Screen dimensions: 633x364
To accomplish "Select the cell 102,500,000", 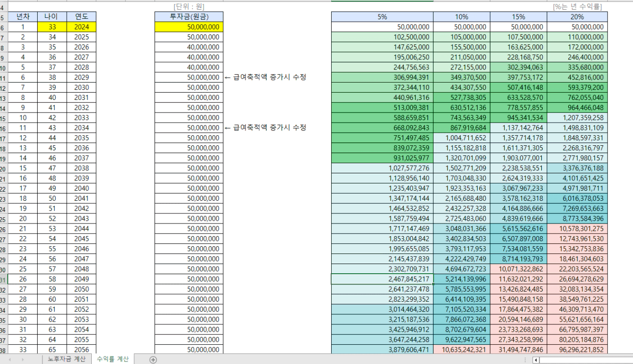I will (382, 37).
